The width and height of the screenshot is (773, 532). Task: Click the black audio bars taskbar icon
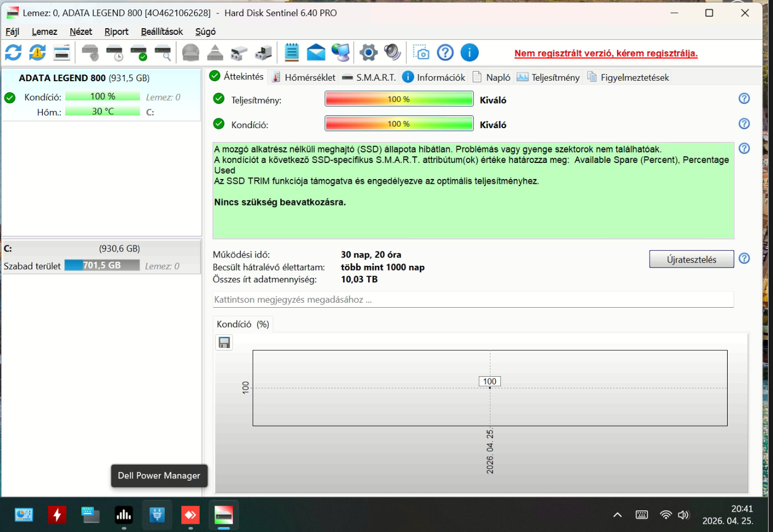(x=123, y=515)
